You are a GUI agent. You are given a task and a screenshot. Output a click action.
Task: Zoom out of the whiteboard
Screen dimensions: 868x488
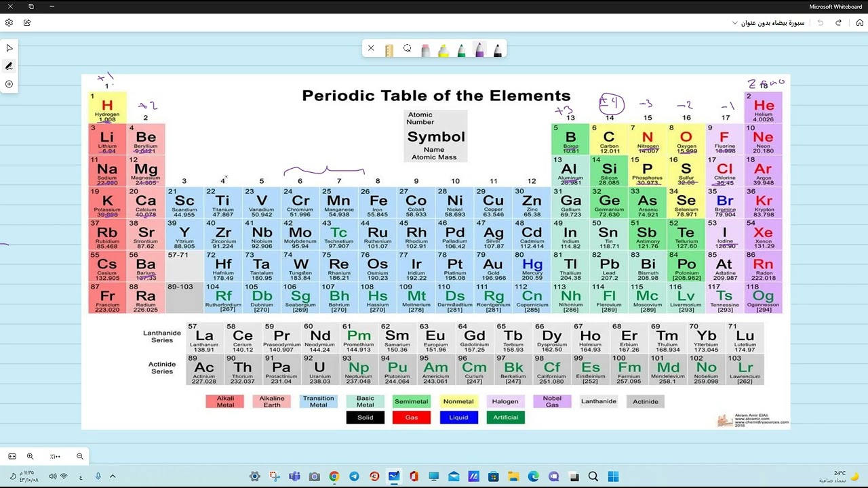tap(80, 456)
